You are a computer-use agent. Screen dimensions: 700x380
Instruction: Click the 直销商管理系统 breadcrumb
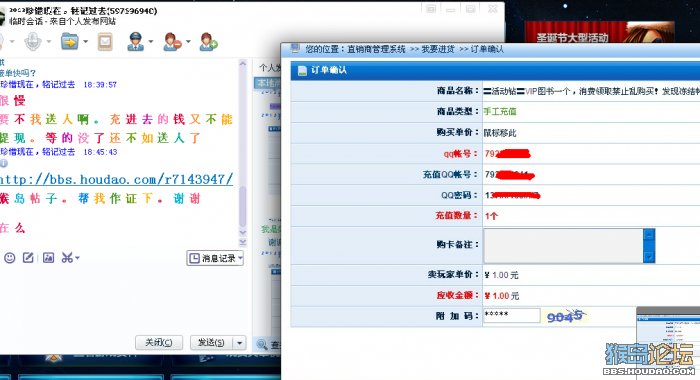point(376,49)
